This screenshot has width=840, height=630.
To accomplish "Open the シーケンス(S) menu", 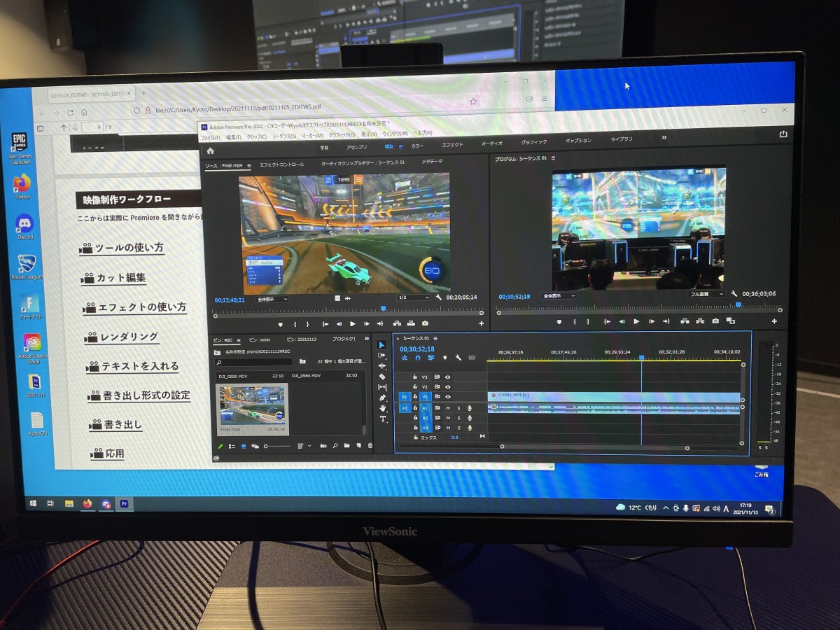I will (283, 135).
